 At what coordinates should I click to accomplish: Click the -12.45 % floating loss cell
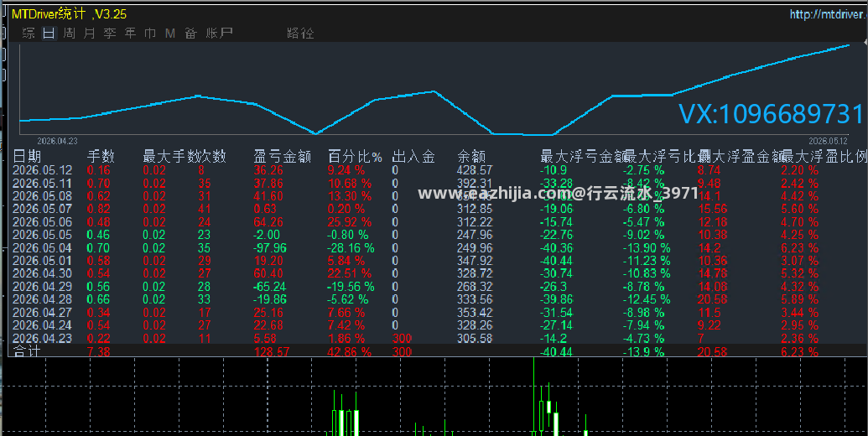pos(647,299)
